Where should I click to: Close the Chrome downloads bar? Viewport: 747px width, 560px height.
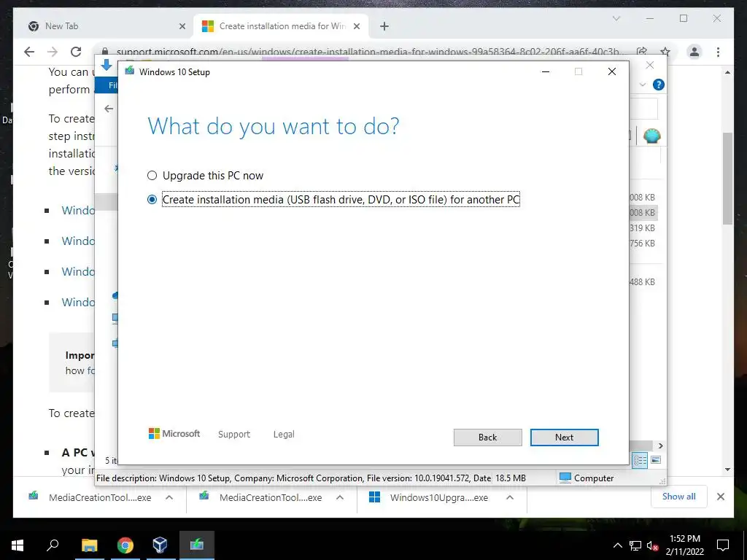(721, 497)
